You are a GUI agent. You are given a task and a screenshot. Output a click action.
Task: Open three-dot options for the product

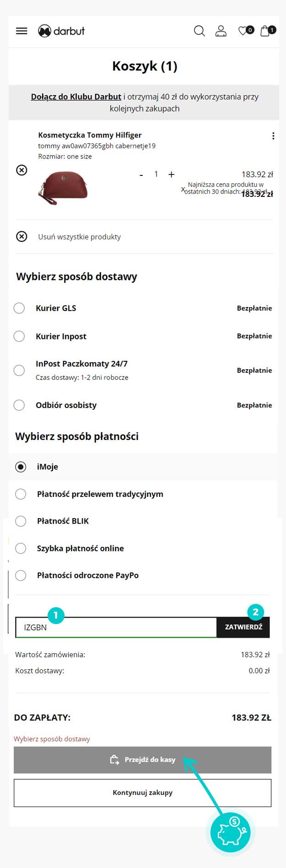point(273,136)
